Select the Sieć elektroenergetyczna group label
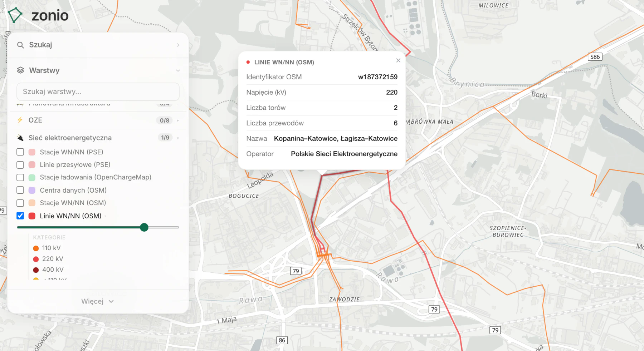 pos(70,138)
